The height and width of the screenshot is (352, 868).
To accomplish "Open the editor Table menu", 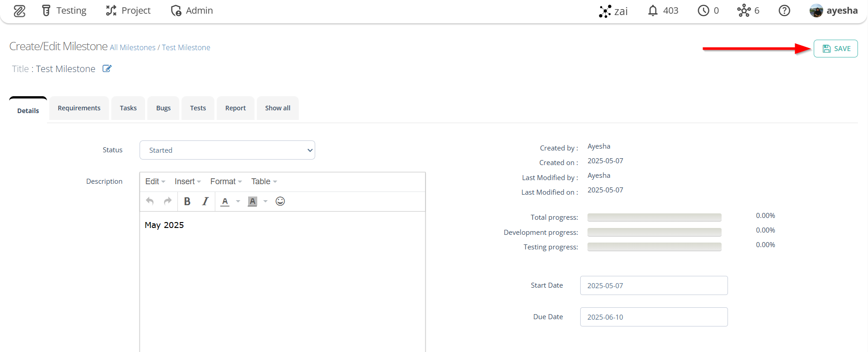I will pos(264,181).
